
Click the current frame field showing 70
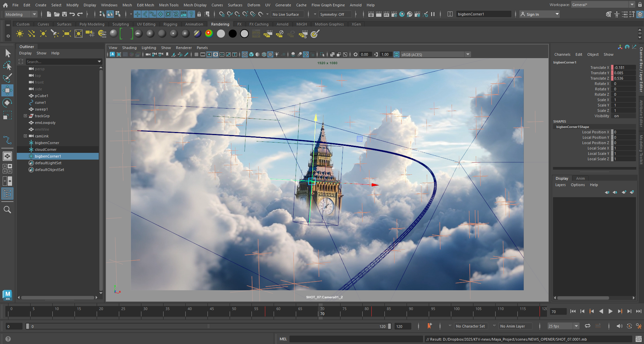coord(558,312)
